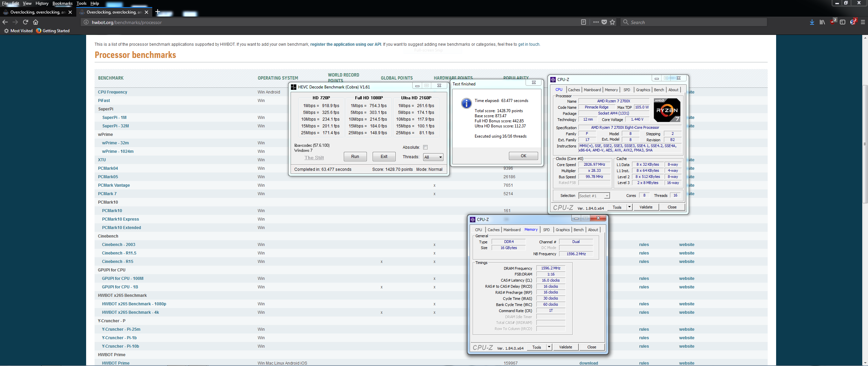Open the browser home page icon
This screenshot has width=868, height=366.
(36, 22)
